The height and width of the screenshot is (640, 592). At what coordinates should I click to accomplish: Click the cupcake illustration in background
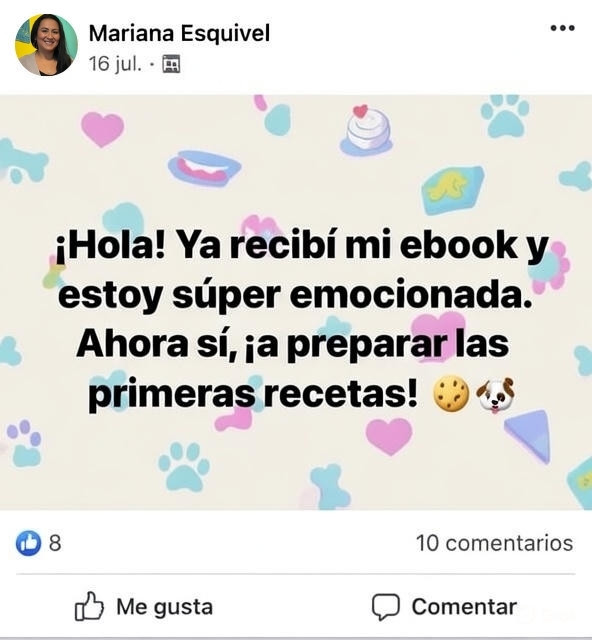pyautogui.click(x=367, y=130)
